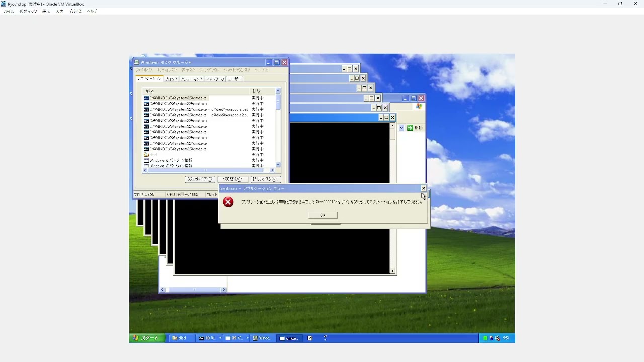Click the task list horizontal scroll right arrow

272,170
